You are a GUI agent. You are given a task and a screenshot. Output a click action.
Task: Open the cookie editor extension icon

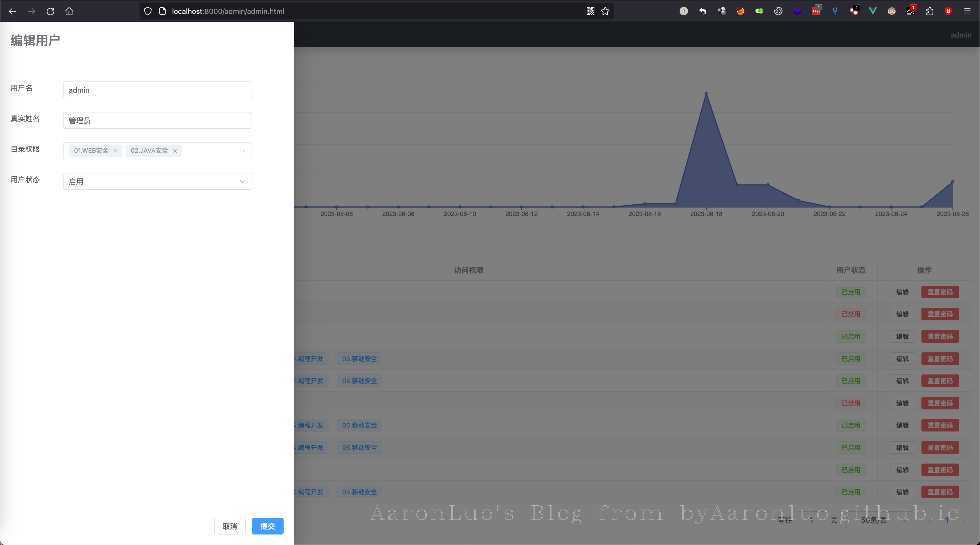coord(778,11)
